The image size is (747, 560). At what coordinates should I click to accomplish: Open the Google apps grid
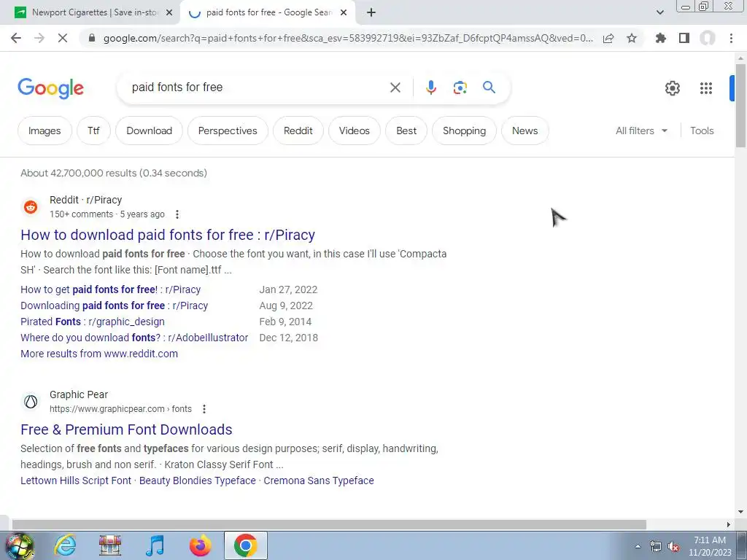point(706,88)
